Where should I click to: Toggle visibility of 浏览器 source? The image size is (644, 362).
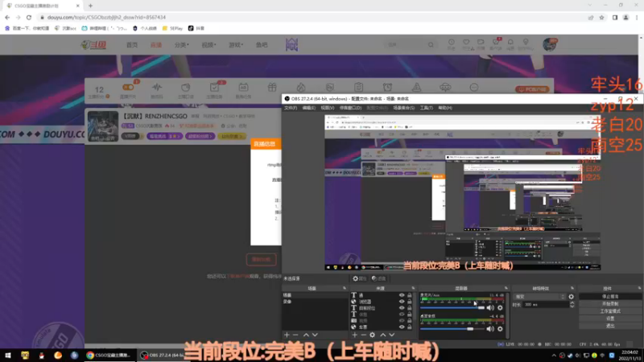click(402, 302)
